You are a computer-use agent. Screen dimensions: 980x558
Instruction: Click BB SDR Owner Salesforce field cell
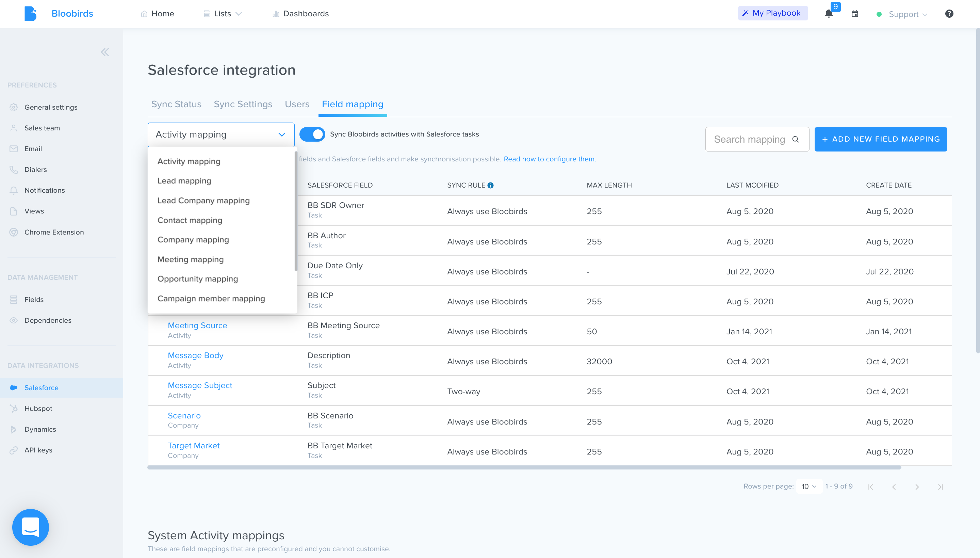coord(336,210)
